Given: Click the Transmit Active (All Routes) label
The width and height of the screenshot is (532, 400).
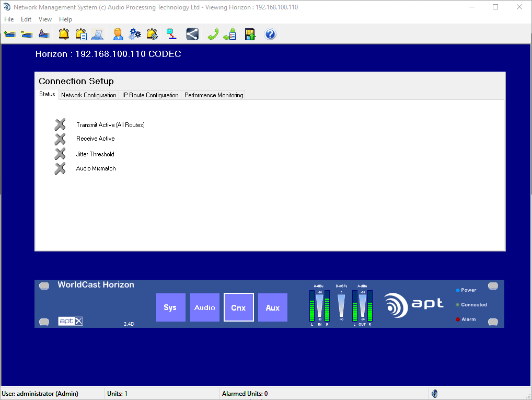Looking at the screenshot, I should pyautogui.click(x=110, y=125).
